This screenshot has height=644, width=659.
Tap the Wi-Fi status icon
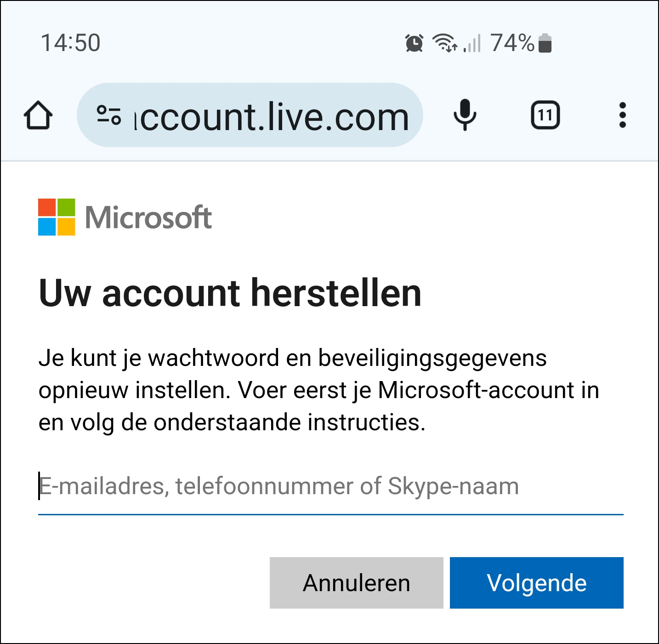(445, 43)
